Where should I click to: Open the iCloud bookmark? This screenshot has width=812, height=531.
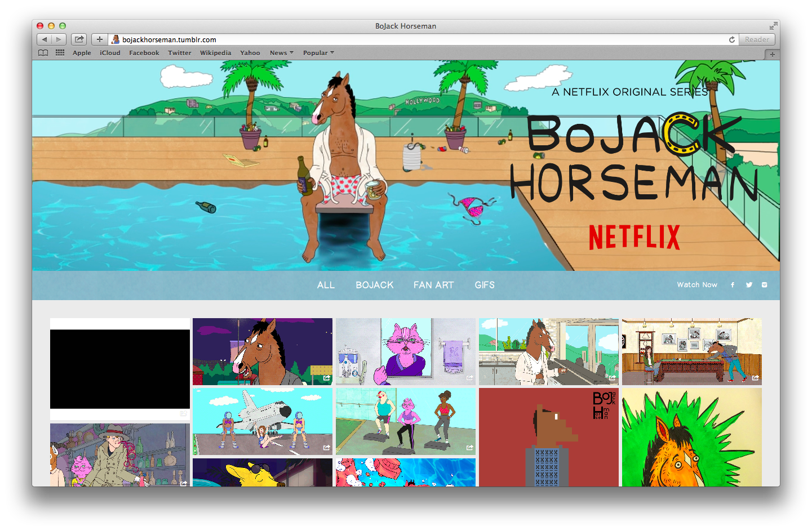[110, 53]
